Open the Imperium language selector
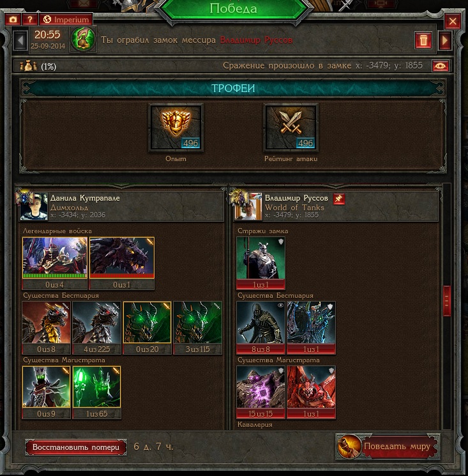 pos(66,20)
